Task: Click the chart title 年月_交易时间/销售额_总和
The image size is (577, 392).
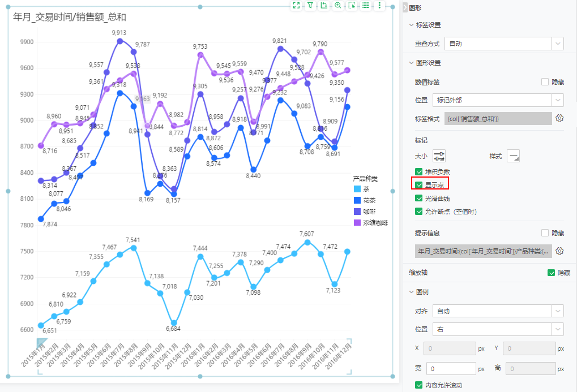Action: coord(70,17)
